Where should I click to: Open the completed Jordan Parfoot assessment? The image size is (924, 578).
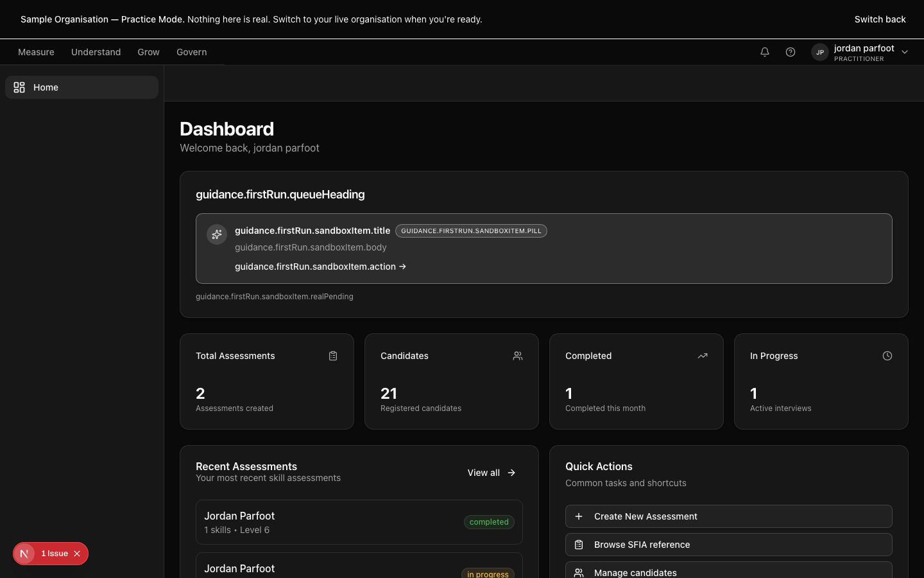(x=359, y=522)
